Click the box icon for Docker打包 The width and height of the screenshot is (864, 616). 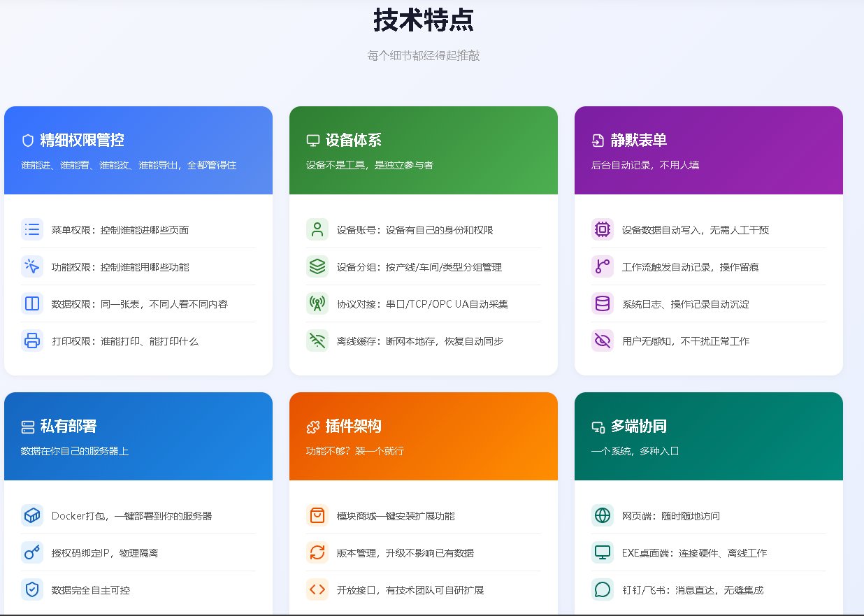[x=32, y=515]
